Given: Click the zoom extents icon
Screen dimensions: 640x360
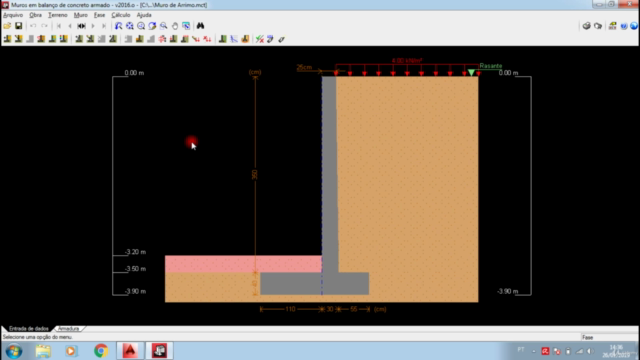Looking at the screenshot, I should [x=130, y=26].
